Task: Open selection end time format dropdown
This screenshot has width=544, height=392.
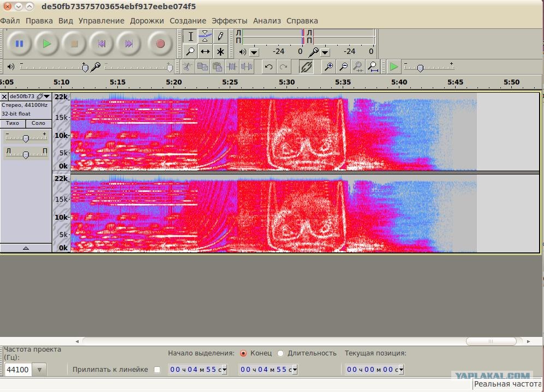Action: (295, 370)
